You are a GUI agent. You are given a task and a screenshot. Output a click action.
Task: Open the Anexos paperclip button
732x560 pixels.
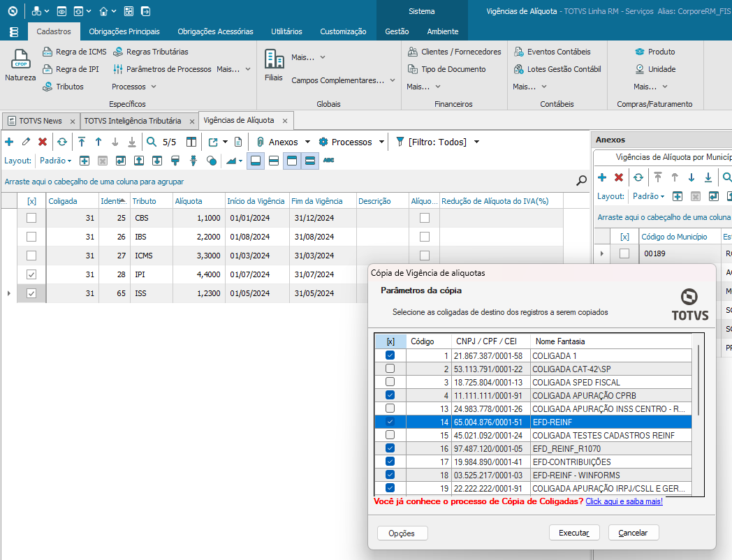(x=277, y=142)
